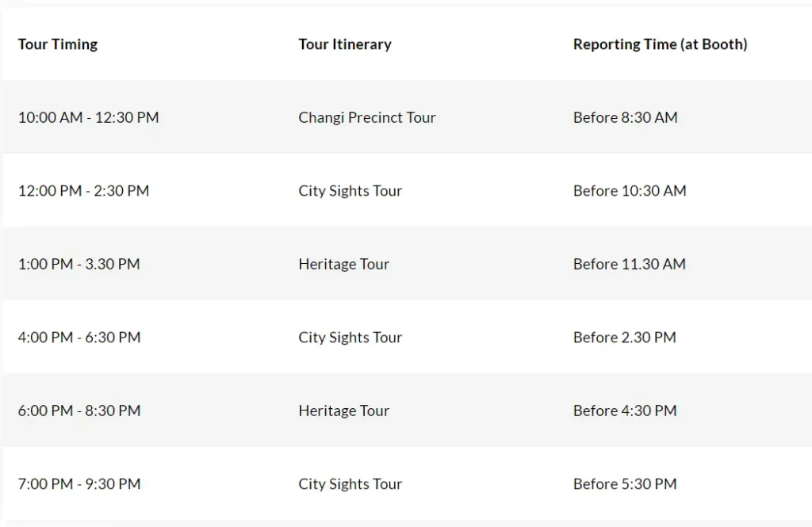Click City Sights Tour in 4:00 PM row
Screen dimensions: 812x527
[x=350, y=338]
